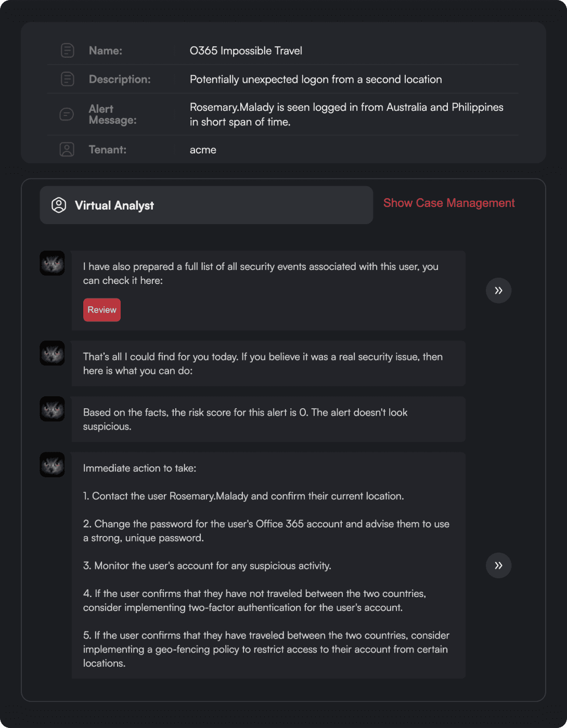Screen dimensions: 567x728
Task: Click the acme tenant value
Action: 203,150
